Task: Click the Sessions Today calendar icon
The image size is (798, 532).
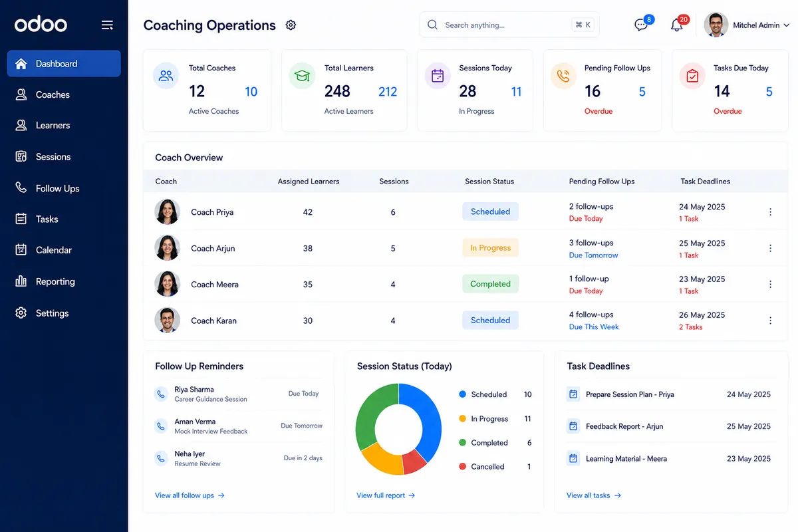Action: point(438,76)
